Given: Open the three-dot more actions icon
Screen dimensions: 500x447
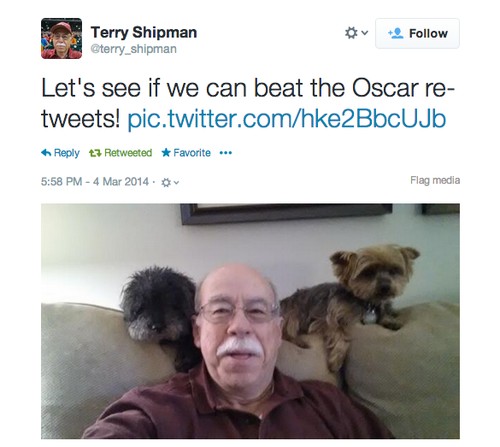Looking at the screenshot, I should 226,153.
